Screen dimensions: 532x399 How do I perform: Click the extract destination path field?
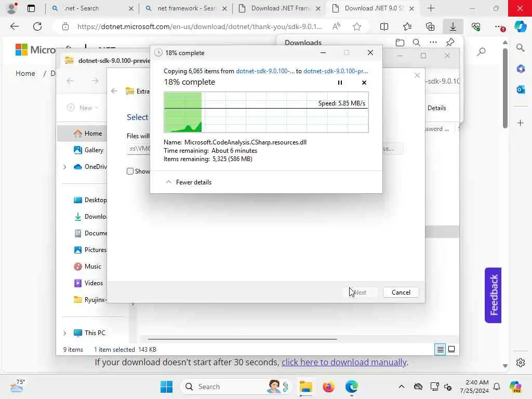coord(138,149)
